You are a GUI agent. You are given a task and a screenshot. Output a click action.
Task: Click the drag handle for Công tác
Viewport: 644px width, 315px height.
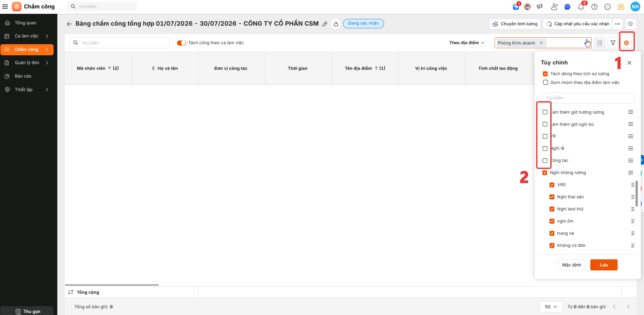pos(631,161)
